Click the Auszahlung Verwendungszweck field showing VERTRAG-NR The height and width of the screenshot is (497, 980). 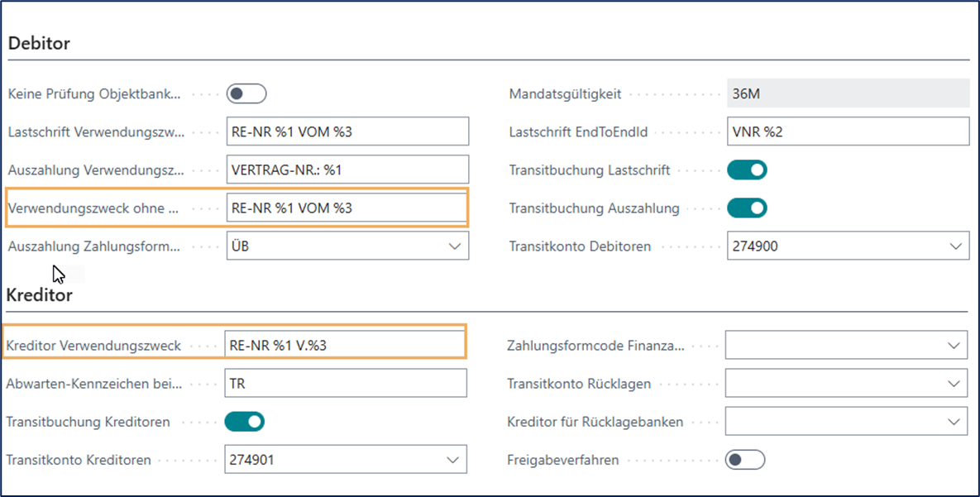pyautogui.click(x=347, y=169)
